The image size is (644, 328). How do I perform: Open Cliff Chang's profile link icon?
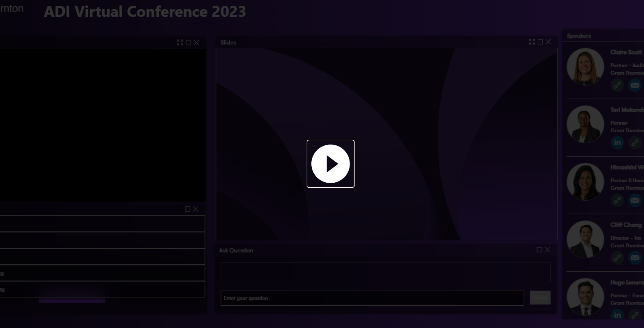pyautogui.click(x=617, y=258)
